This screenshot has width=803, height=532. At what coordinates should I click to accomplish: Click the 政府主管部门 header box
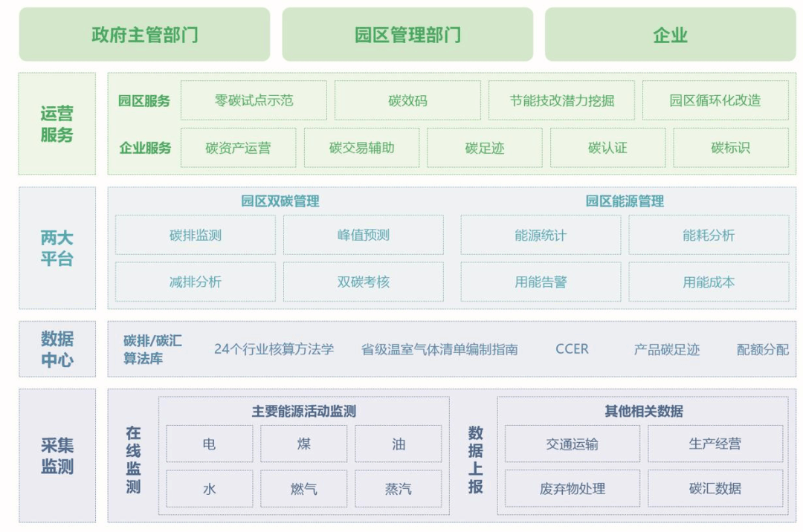click(144, 35)
